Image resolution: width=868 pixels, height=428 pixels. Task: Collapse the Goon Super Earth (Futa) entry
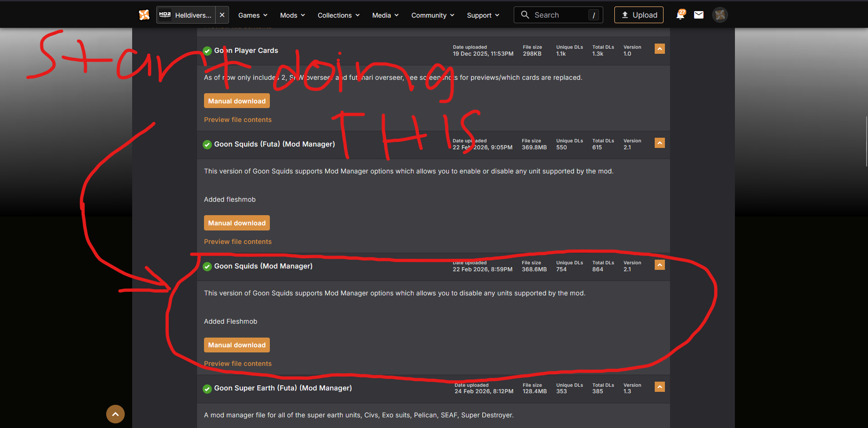660,387
